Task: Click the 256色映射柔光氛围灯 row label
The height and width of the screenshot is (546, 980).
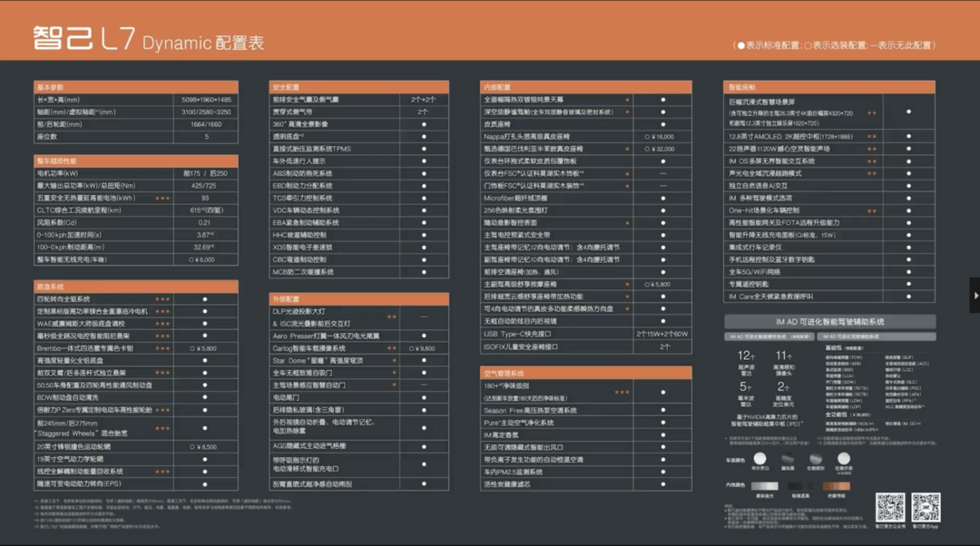Action: pos(515,210)
